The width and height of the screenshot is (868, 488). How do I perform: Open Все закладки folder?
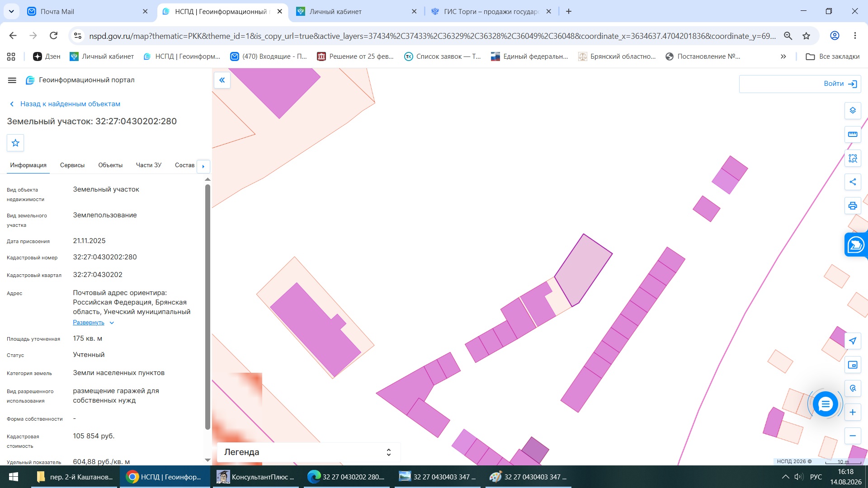(x=833, y=56)
